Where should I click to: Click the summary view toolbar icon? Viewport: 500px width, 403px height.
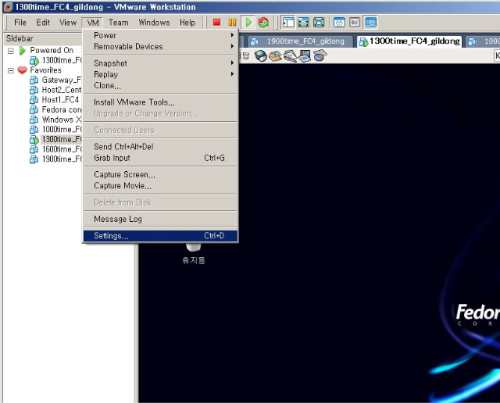pyautogui.click(x=339, y=22)
